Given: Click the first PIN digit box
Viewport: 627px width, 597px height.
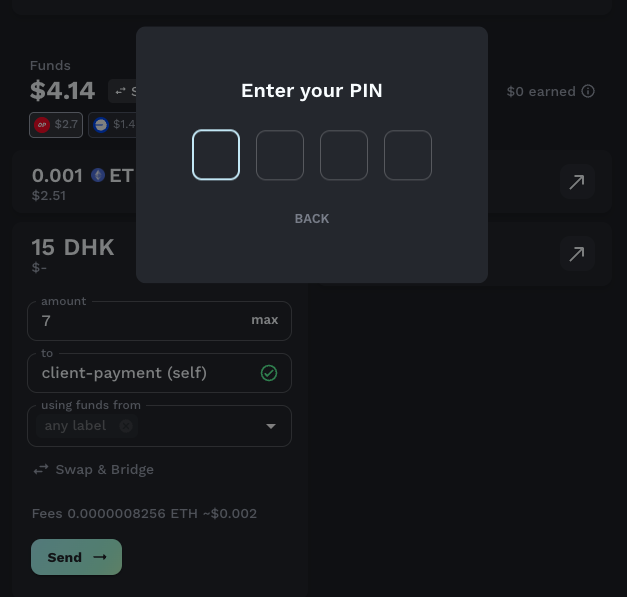Looking at the screenshot, I should (x=216, y=155).
